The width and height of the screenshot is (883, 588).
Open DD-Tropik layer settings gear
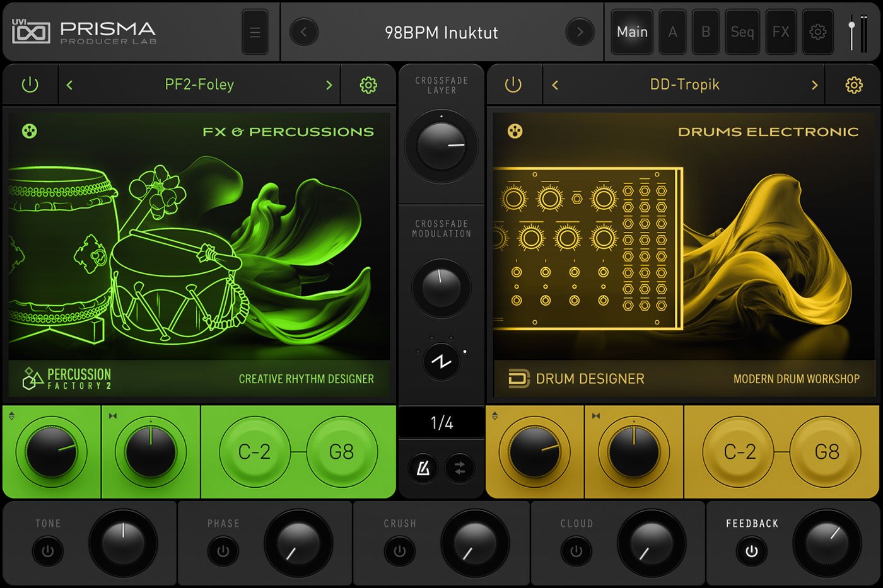point(854,85)
